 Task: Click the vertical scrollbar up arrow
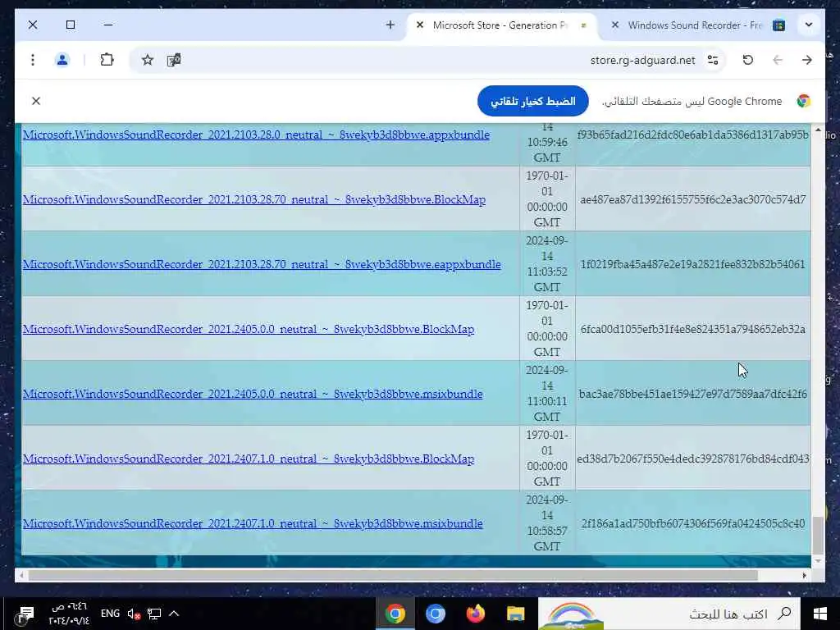click(x=818, y=130)
